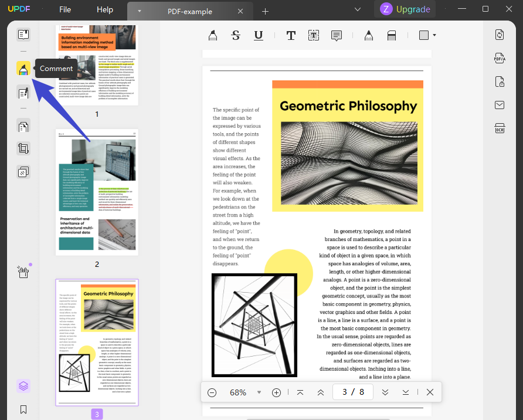Switch to the Edit PDF mode
523x420 pixels.
pos(23,93)
